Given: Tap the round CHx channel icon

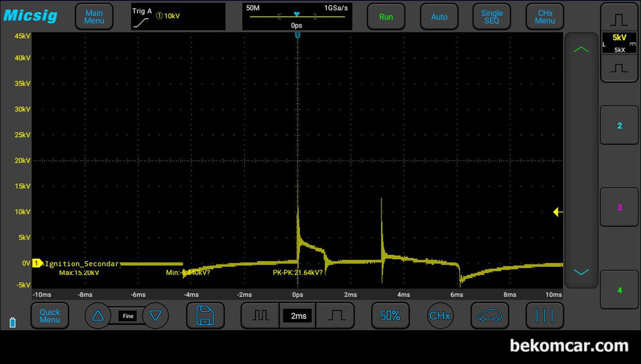Looking at the screenshot, I should click(x=440, y=316).
